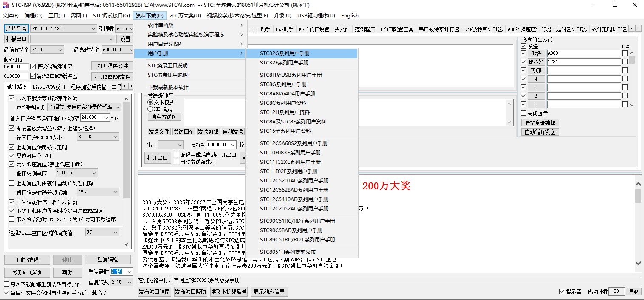The width and height of the screenshot is (644, 300).
Task: Toggle 清除EEPROM缓冲区 checkbox
Action: coord(54,76)
